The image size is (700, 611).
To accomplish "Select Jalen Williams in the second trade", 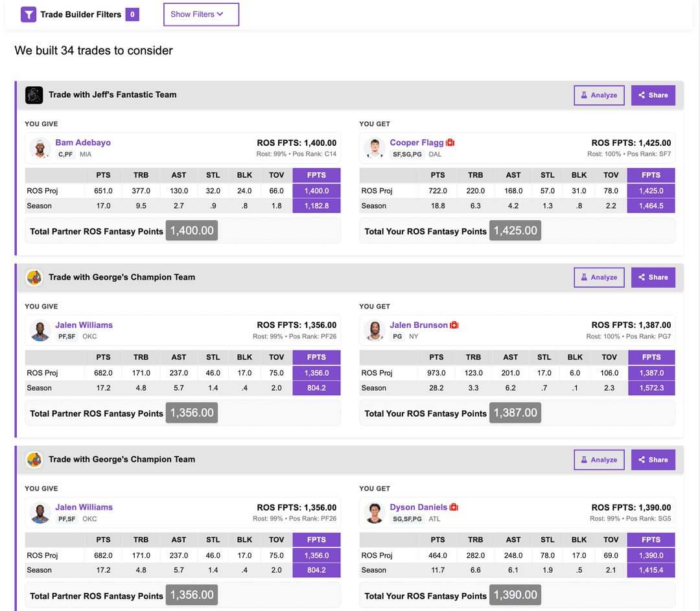I will 84,325.
